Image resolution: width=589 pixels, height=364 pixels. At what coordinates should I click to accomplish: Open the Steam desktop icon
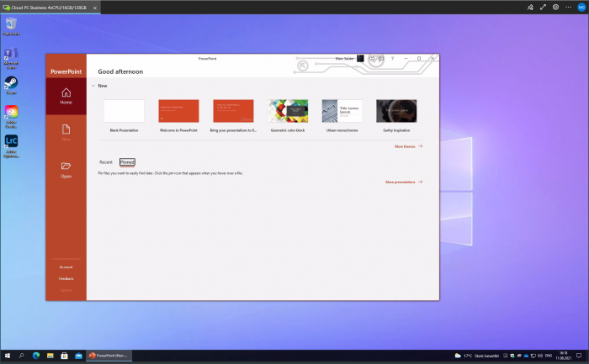pyautogui.click(x=11, y=85)
